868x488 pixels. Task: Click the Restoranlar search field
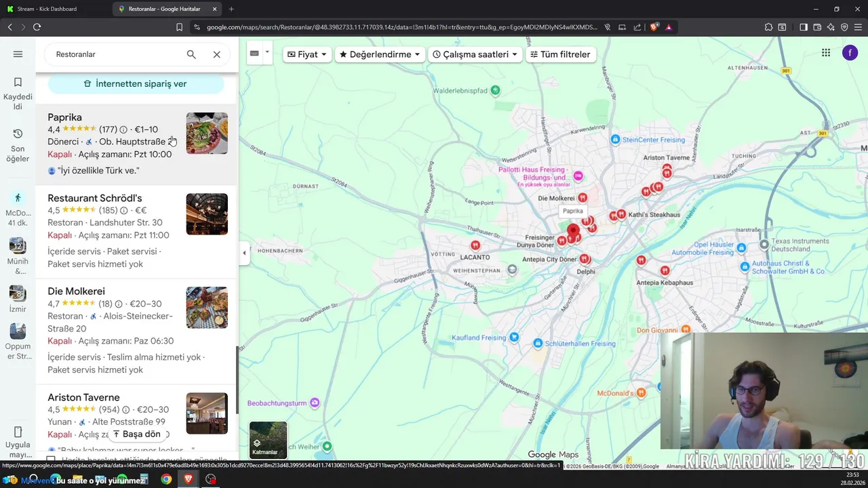tap(115, 54)
